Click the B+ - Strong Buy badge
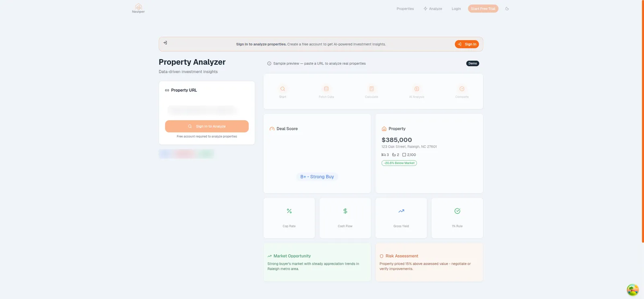644x299 pixels. pyautogui.click(x=317, y=177)
